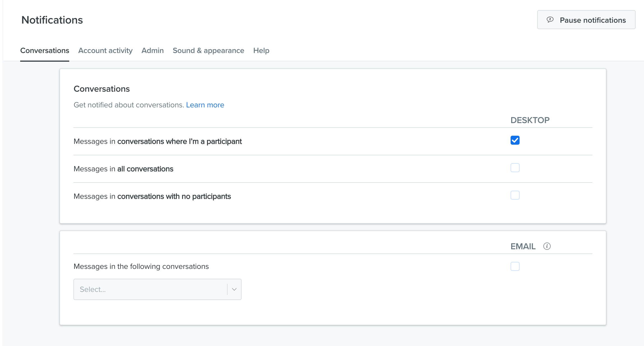
Task: Click 'Get notified about conversations.' text
Action: 129,105
